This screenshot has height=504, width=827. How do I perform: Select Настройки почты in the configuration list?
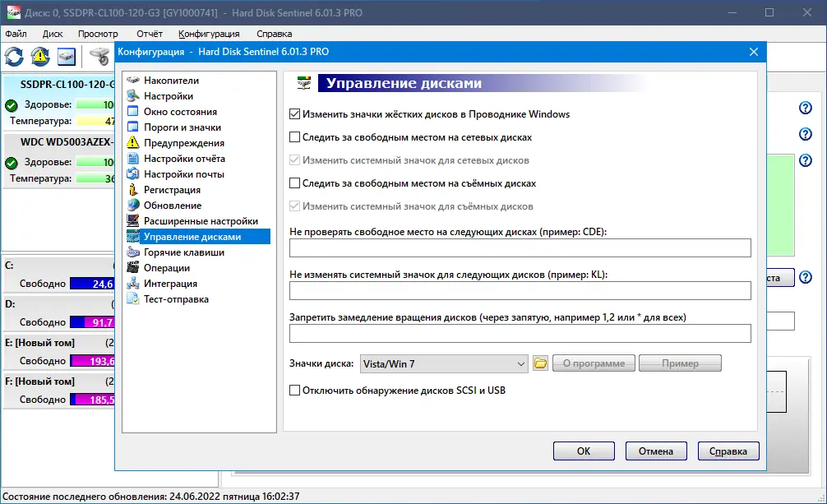pyautogui.click(x=177, y=173)
